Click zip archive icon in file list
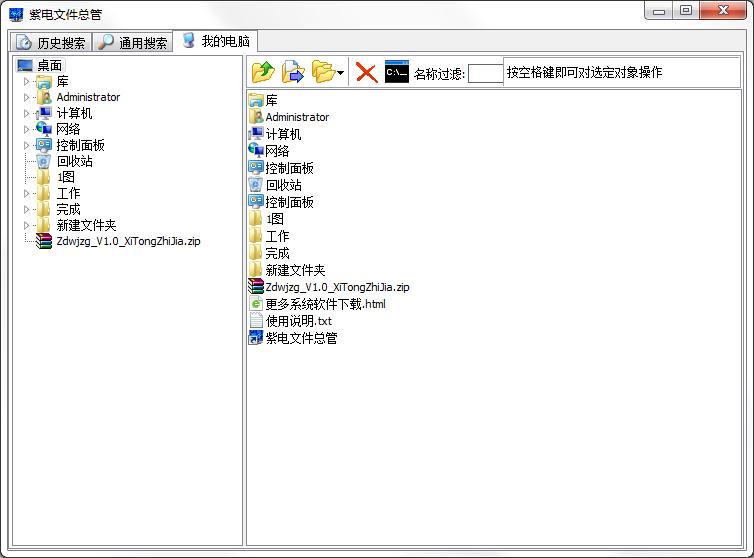The height and width of the screenshot is (558, 754). [256, 287]
